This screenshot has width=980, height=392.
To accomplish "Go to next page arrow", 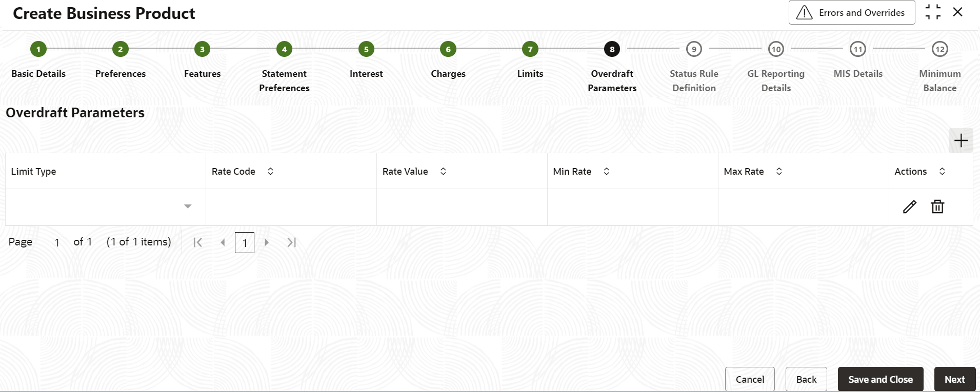I will pos(267,242).
